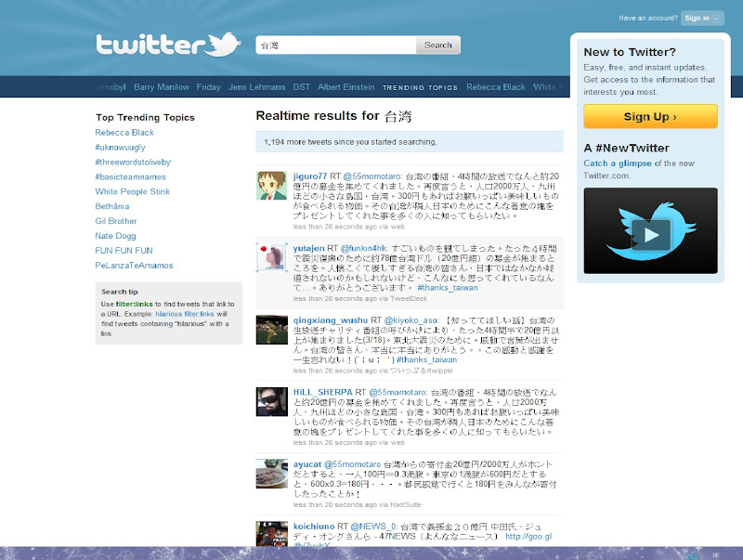This screenshot has width=743, height=560.
Task: Open koichiuno's avatar picture
Action: 272,534
